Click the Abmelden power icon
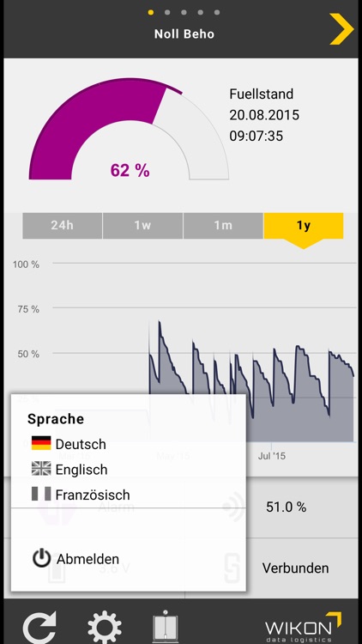Viewport: 362px width, 644px height. tap(41, 559)
